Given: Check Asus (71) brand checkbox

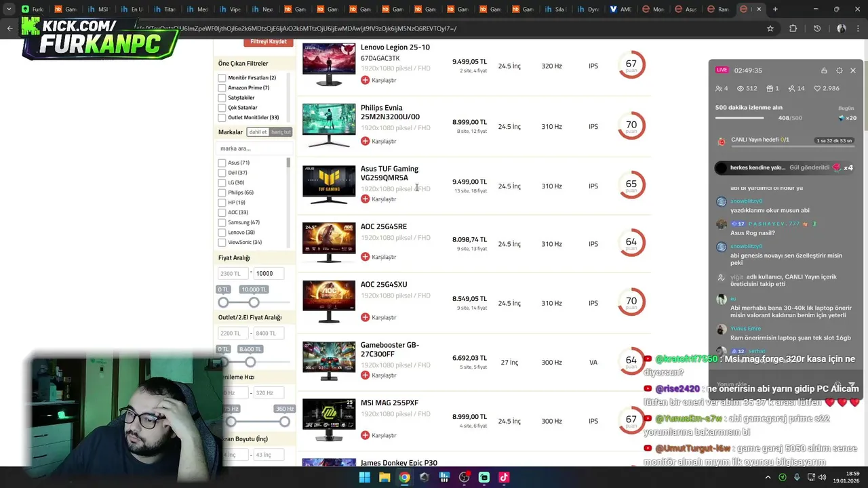Looking at the screenshot, I should 222,163.
